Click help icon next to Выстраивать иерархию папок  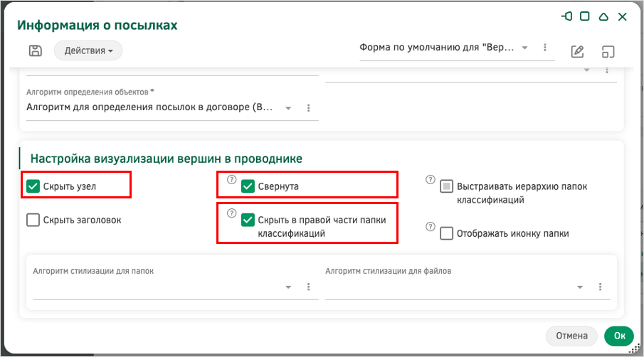point(430,179)
